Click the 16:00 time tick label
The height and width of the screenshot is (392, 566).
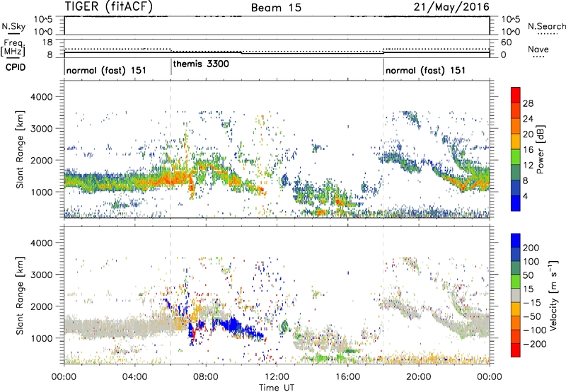[347, 377]
